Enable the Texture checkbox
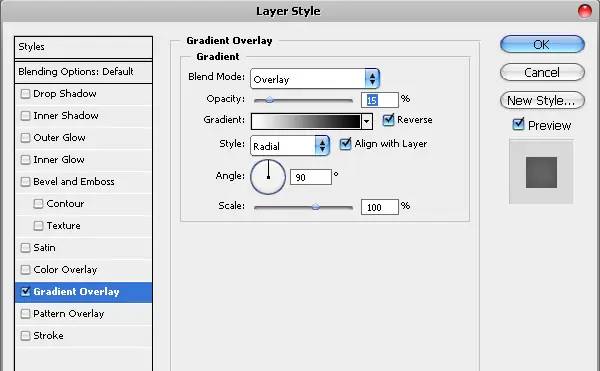The height and width of the screenshot is (371, 600). [38, 226]
